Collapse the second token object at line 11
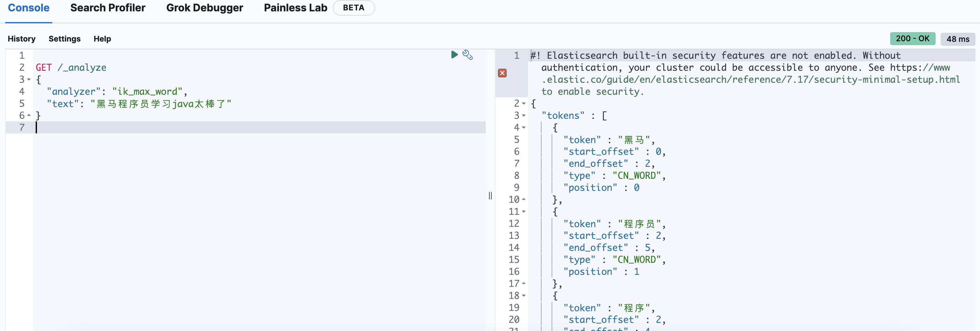980x331 pixels. (524, 211)
